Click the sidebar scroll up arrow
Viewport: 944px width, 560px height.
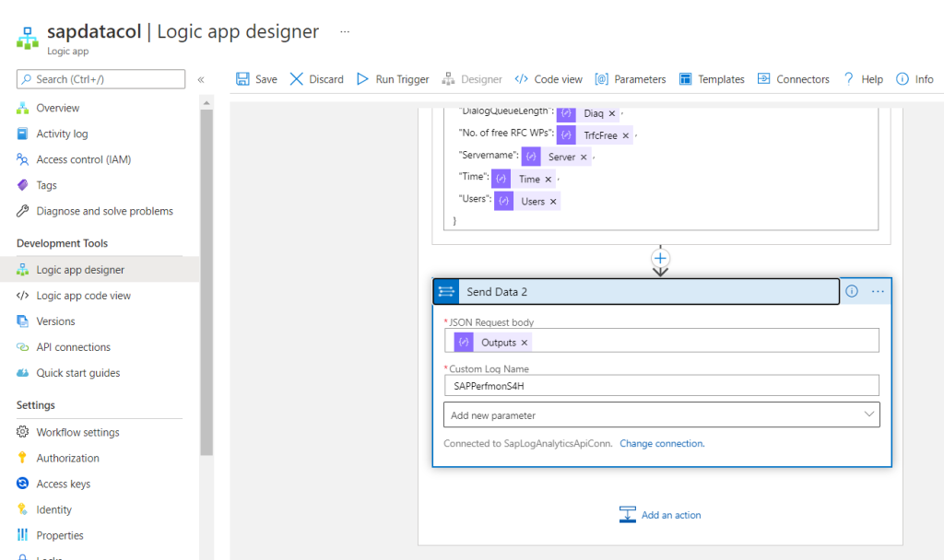point(206,103)
